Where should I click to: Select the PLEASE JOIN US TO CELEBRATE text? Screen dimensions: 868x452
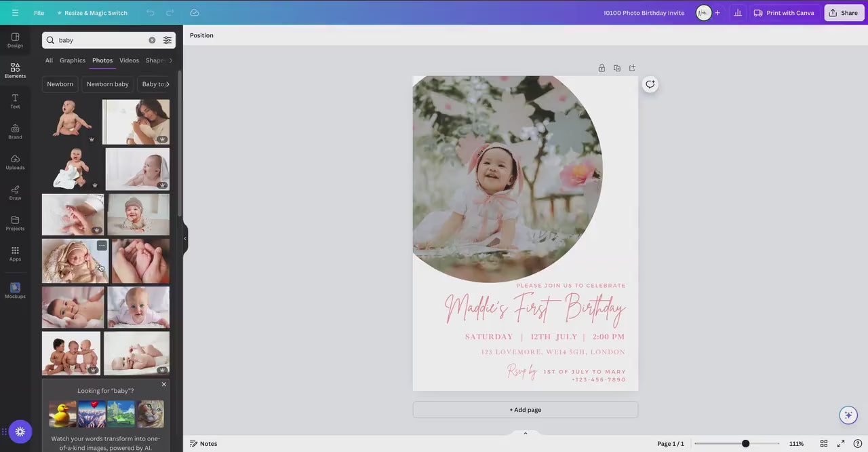[x=571, y=286]
